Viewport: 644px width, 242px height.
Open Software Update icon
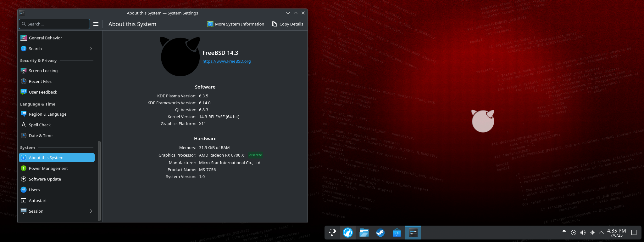coord(24,179)
